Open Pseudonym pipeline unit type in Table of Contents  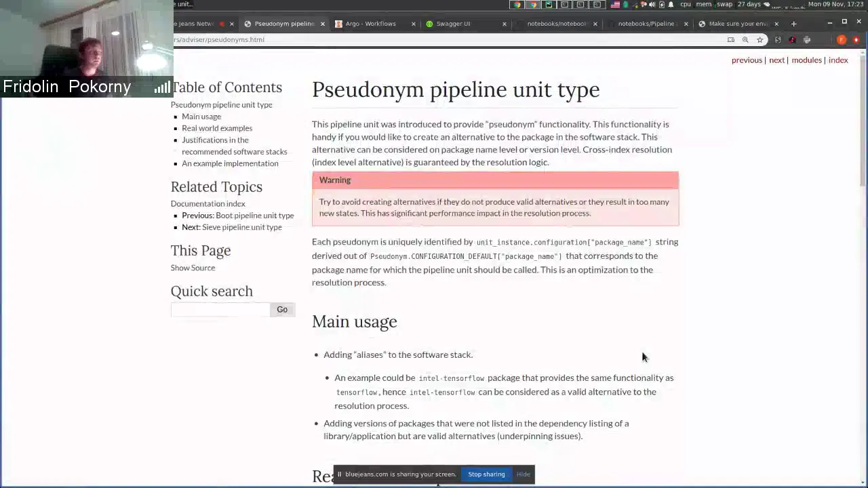click(x=221, y=105)
